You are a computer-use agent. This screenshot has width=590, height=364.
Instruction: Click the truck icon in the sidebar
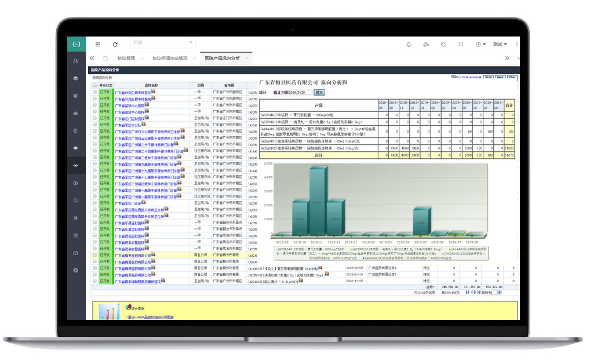pyautogui.click(x=75, y=113)
